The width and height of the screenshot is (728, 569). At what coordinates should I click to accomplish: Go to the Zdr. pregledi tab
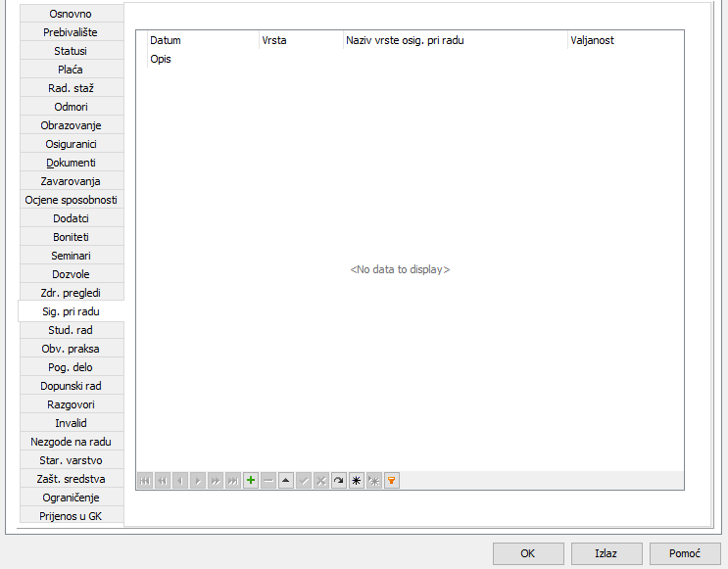[x=71, y=293]
